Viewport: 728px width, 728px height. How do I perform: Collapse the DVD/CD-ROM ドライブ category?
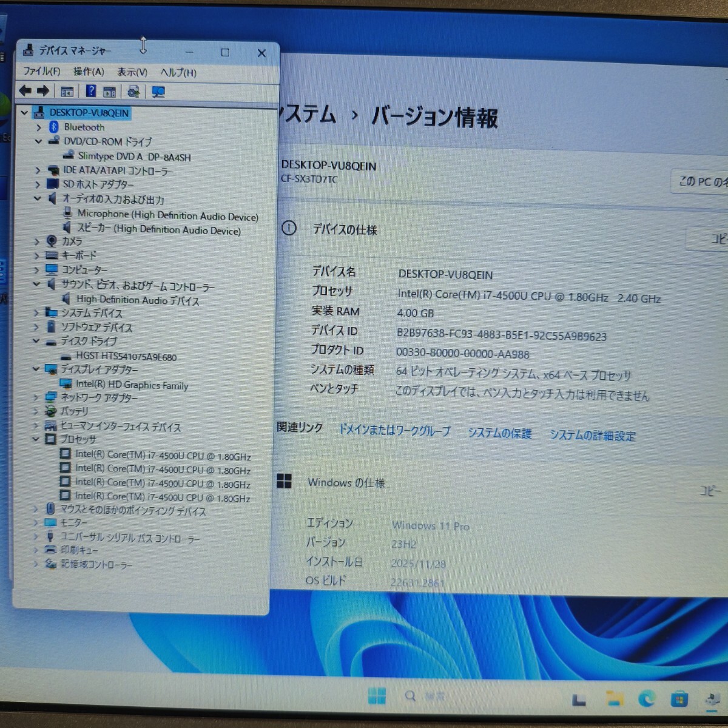pos(38,141)
